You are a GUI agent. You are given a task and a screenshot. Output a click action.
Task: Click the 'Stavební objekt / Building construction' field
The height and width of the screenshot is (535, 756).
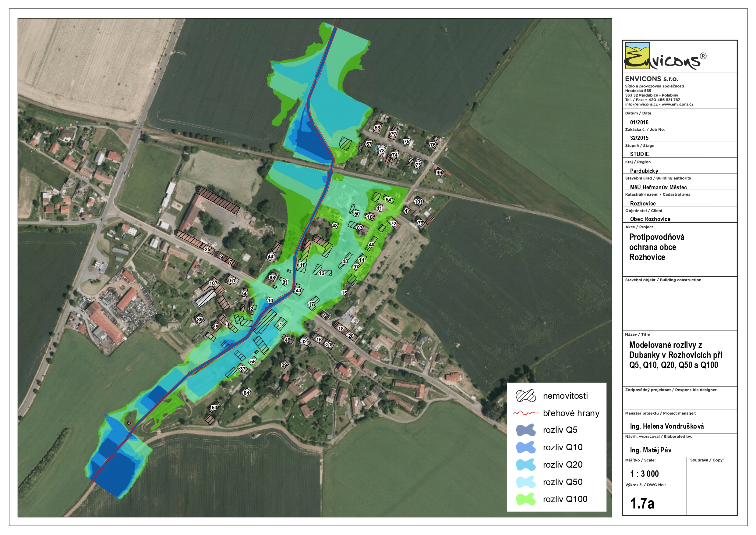680,303
